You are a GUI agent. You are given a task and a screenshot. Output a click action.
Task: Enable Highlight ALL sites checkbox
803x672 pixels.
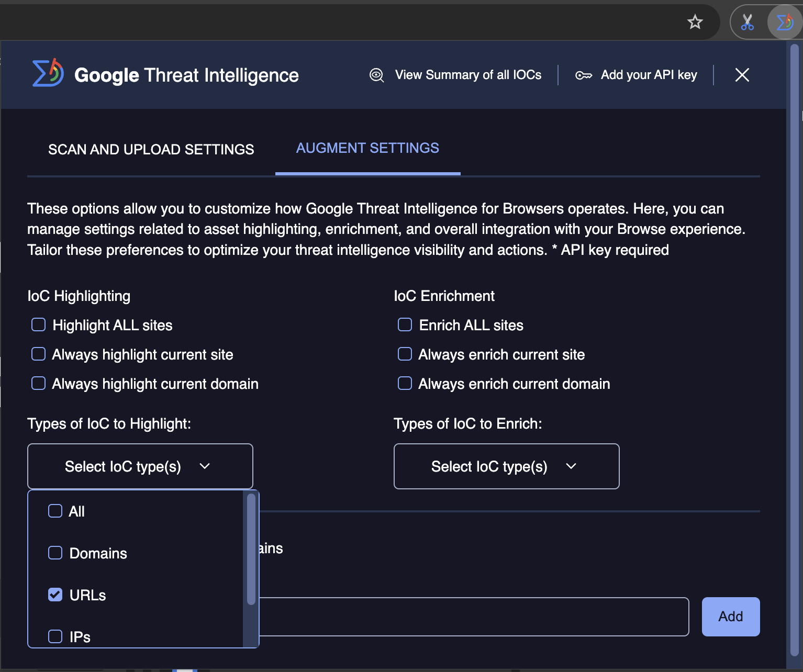[x=39, y=325]
